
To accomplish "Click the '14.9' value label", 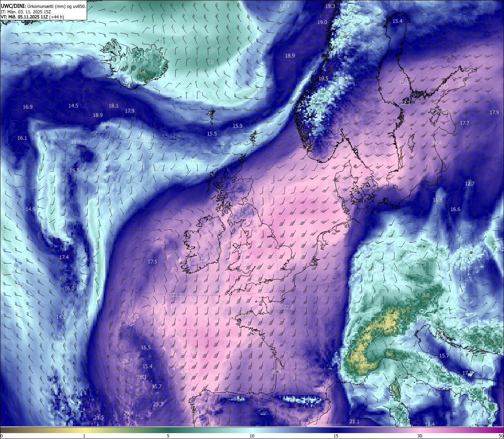I will (x=30, y=209).
